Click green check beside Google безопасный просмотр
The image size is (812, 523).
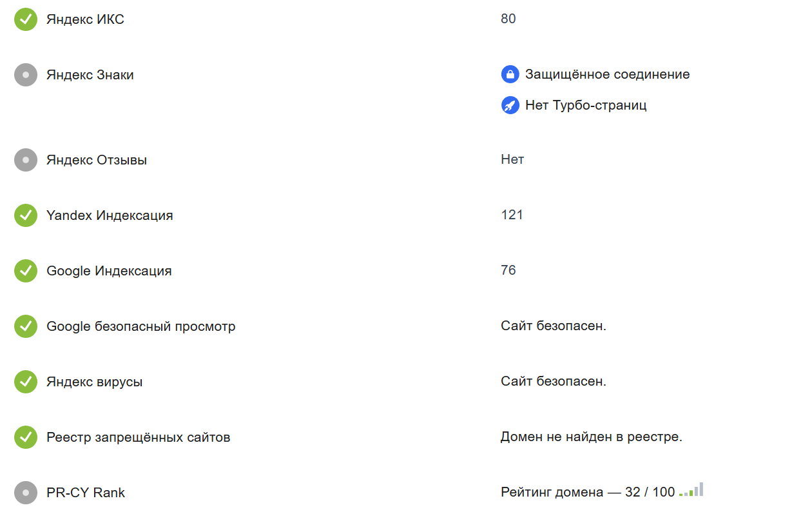pos(26,326)
